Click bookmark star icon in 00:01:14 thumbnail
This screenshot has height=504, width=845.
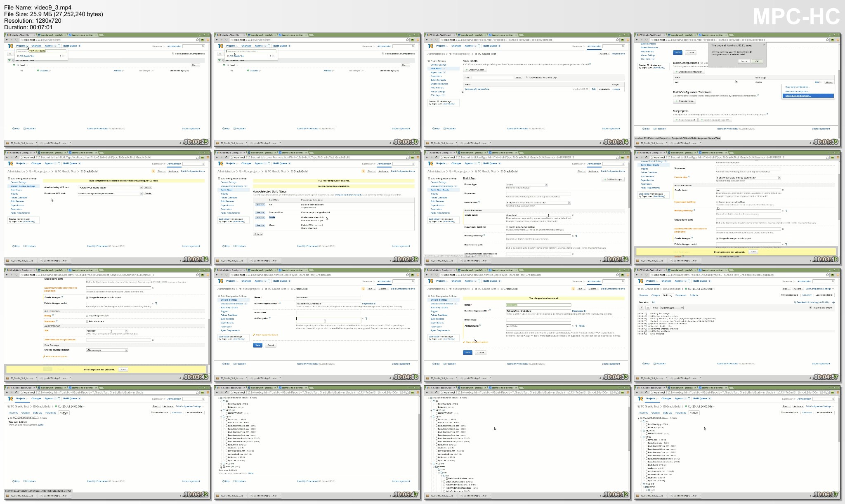618,40
